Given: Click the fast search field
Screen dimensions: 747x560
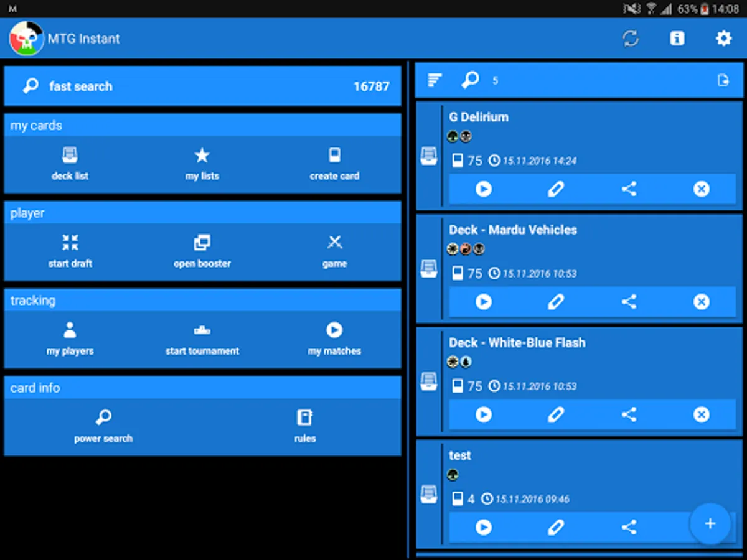Looking at the screenshot, I should point(202,86).
